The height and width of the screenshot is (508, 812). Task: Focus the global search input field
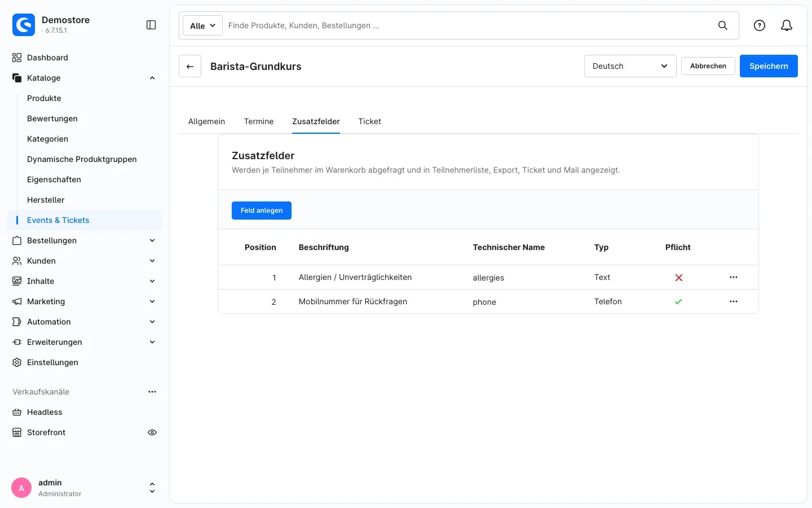coord(468,25)
